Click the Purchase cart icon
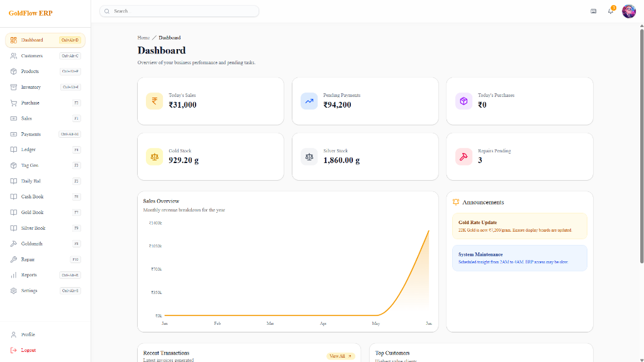This screenshot has height=362, width=644. click(14, 103)
